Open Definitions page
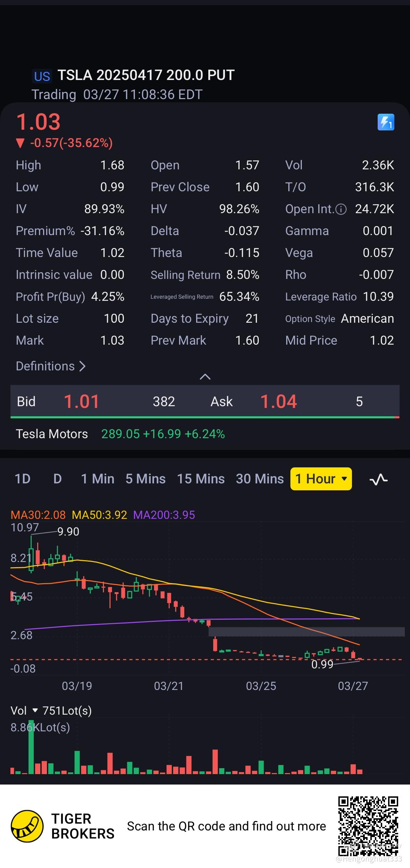 click(51, 366)
